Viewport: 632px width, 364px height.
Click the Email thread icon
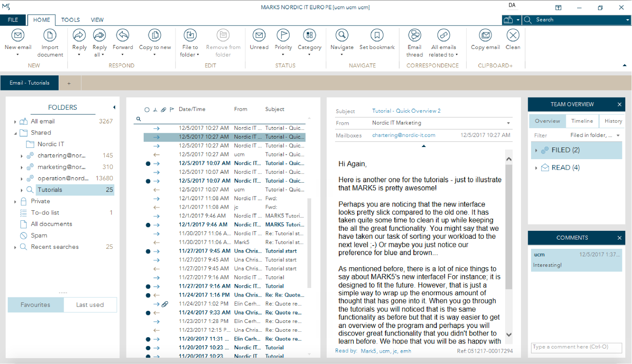(x=415, y=35)
